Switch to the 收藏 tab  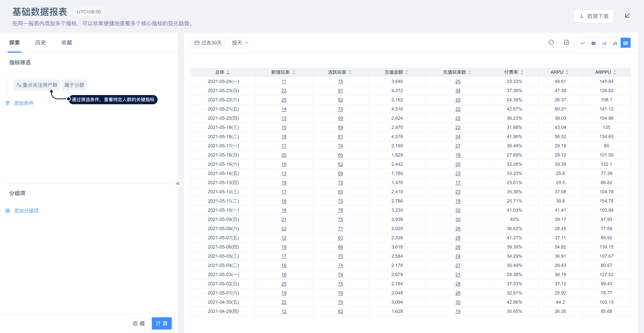coord(67,43)
